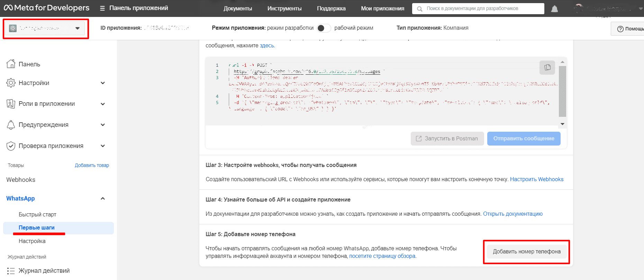Viewport: 644px width, 280px height.
Task: Open Поддержка in top navigation
Action: (331, 9)
